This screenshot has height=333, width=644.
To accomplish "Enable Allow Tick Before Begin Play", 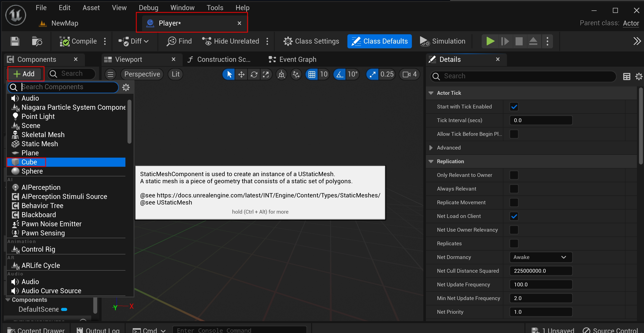I will click(x=514, y=134).
